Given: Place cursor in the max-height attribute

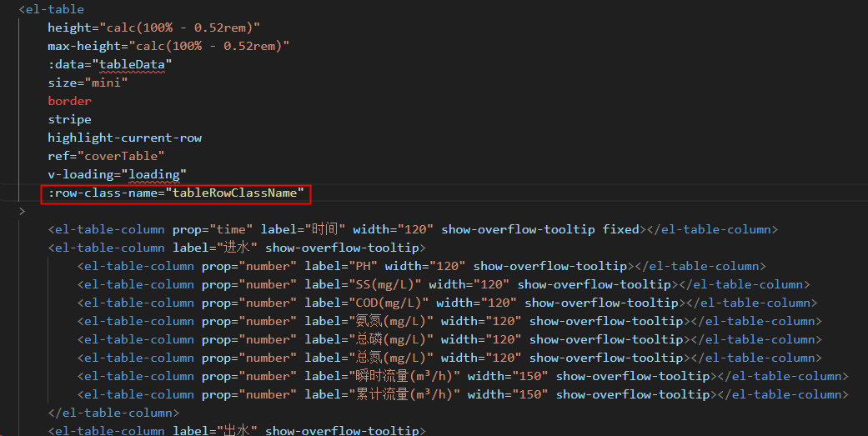Looking at the screenshot, I should pyautogui.click(x=83, y=46).
